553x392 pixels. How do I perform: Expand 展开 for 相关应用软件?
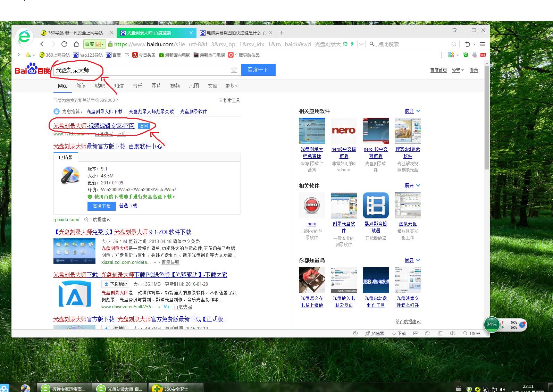coord(412,111)
